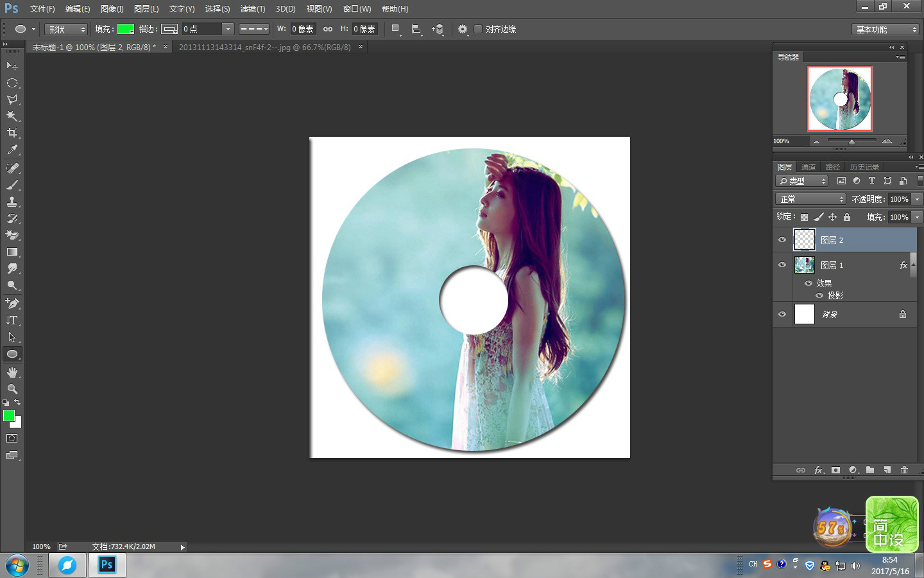
Task: Select the Zoom tool
Action: (12, 389)
